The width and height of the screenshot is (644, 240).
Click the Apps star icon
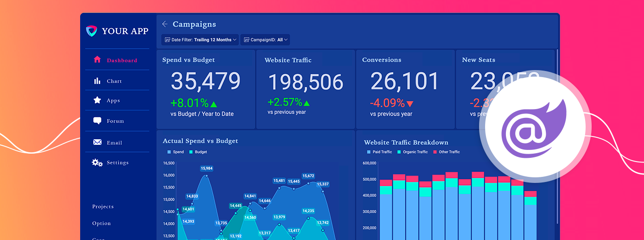(97, 100)
